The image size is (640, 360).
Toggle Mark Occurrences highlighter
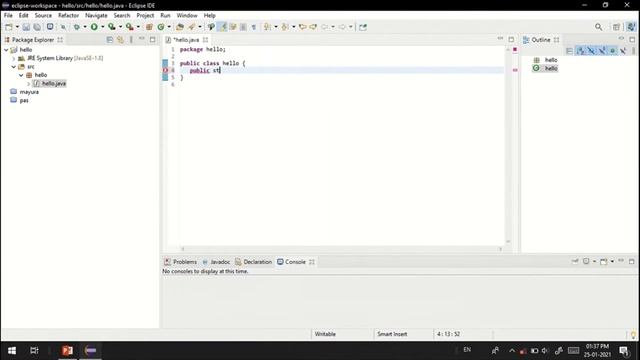(x=222, y=27)
